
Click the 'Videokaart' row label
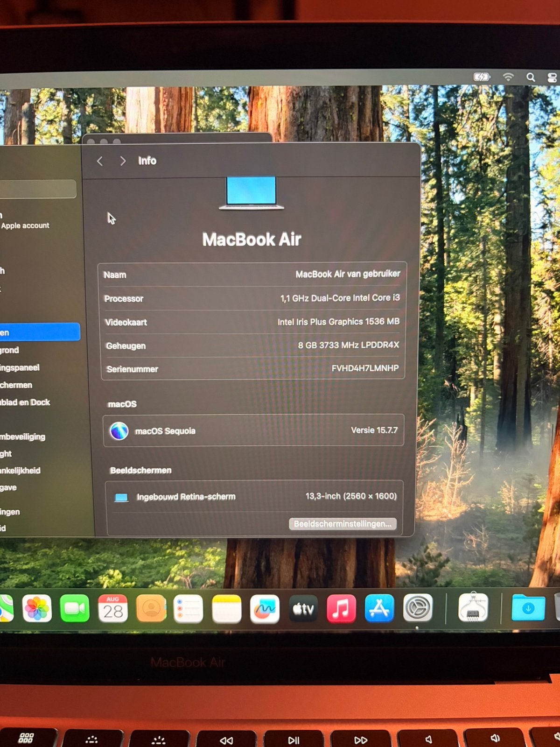126,322
